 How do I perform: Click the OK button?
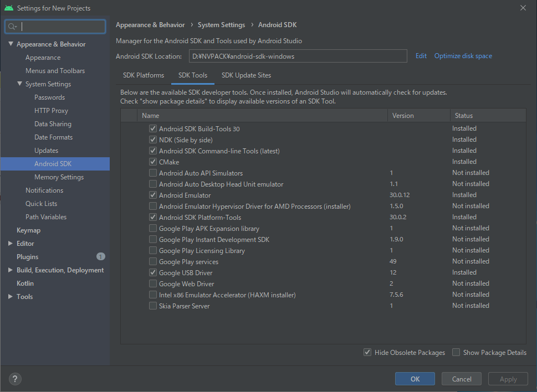[415, 379]
